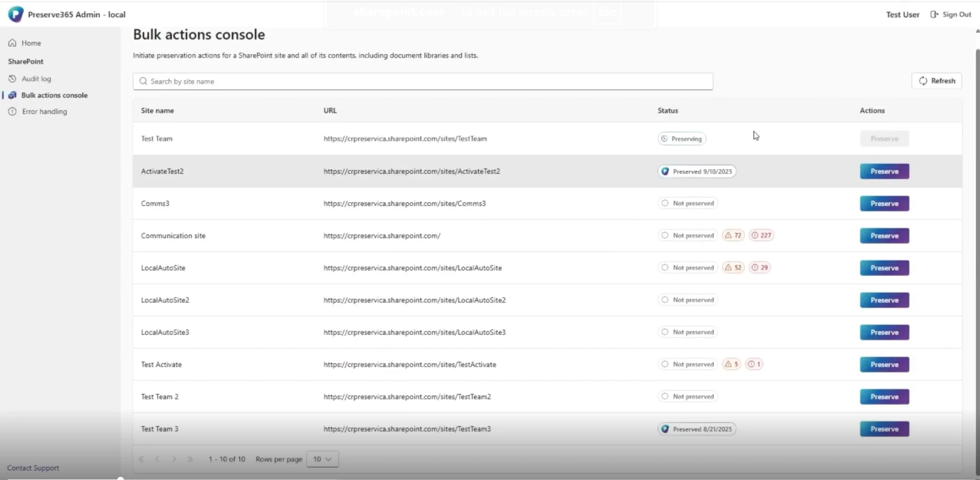Go to previous page arrow
The image size is (980, 480).
point(157,459)
